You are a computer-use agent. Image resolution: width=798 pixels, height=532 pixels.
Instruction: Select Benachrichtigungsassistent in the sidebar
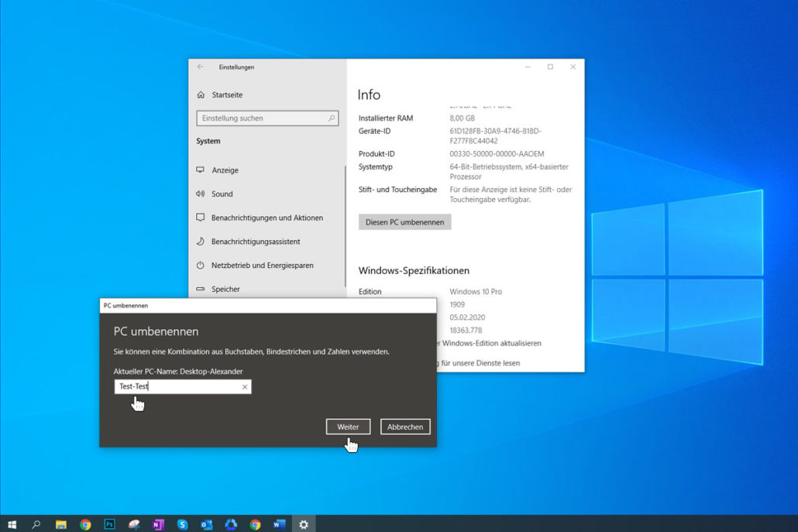pos(255,242)
